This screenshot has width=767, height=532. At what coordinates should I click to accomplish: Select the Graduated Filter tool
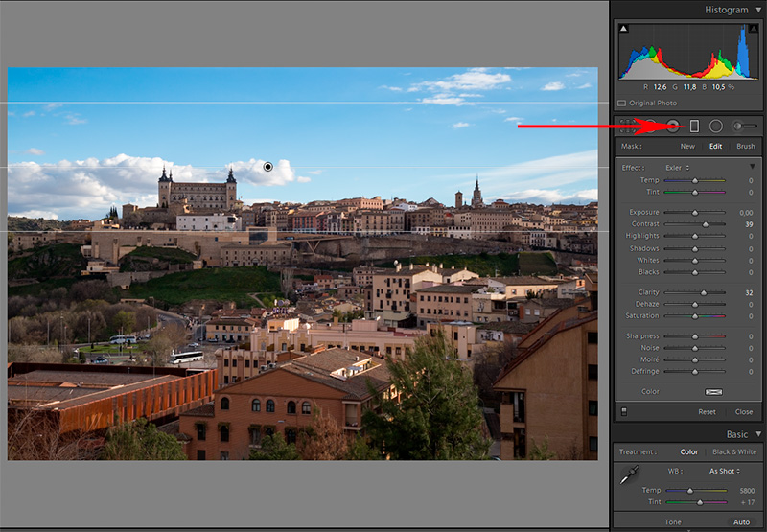coord(694,126)
